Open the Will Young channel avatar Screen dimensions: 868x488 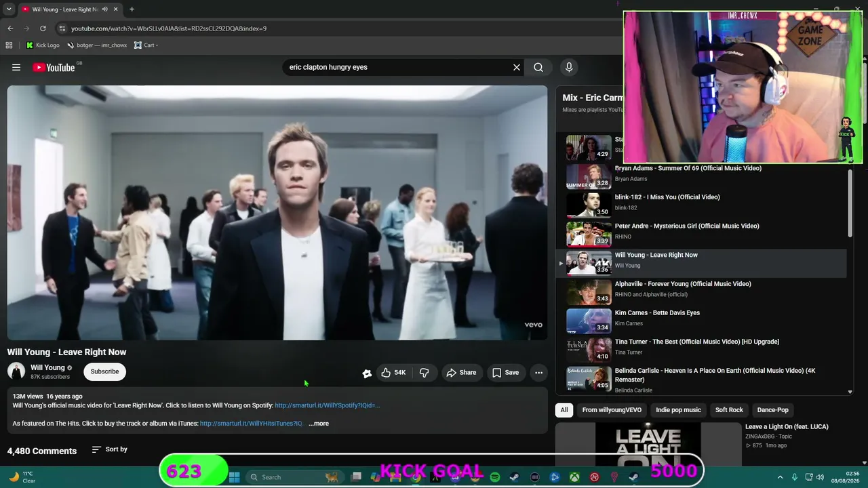point(16,371)
